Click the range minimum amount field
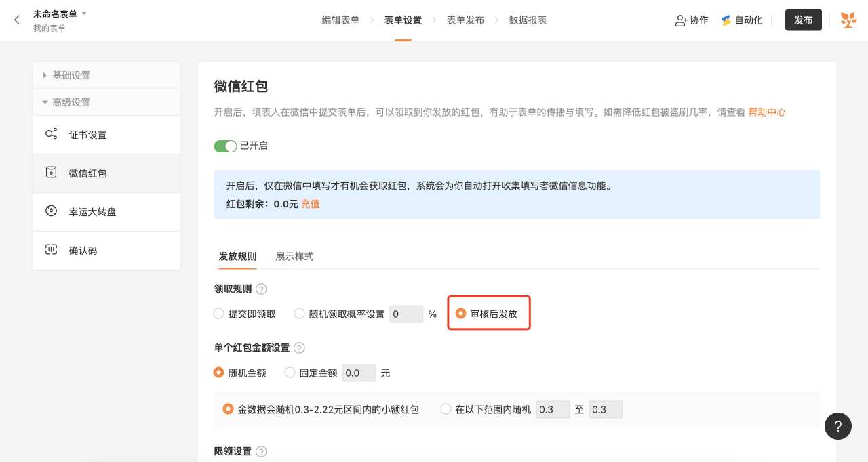 tap(553, 410)
